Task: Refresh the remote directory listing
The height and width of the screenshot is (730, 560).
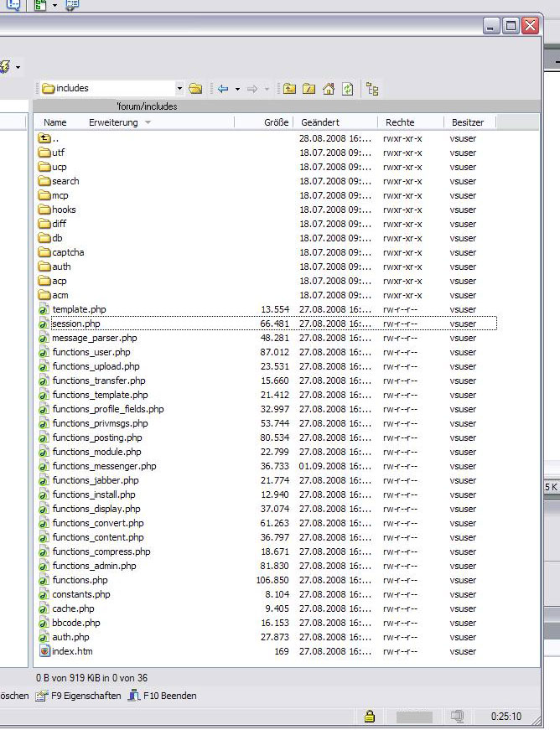Action: coord(348,89)
